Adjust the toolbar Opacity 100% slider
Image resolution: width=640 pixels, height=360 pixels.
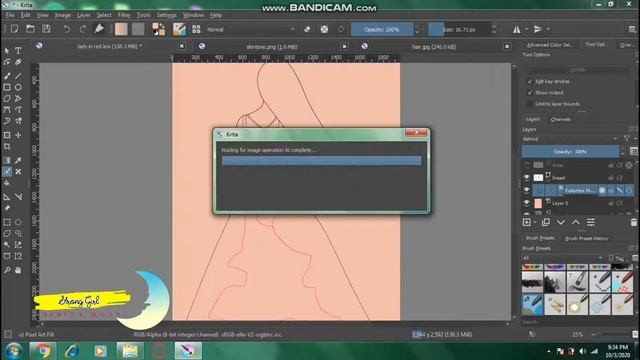pyautogui.click(x=382, y=29)
